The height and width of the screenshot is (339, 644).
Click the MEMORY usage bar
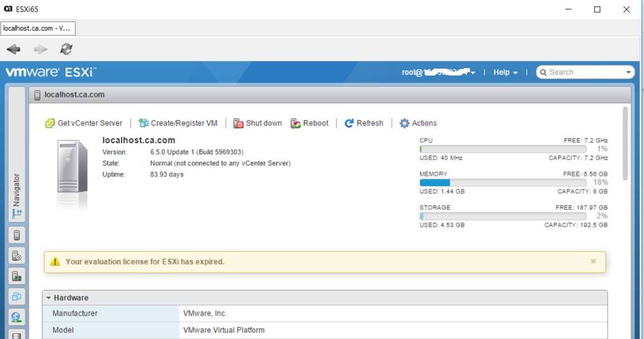(503, 183)
